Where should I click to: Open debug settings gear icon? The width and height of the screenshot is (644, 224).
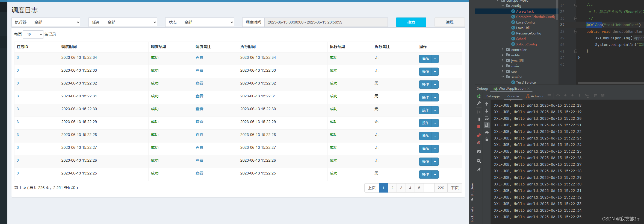(x=479, y=161)
